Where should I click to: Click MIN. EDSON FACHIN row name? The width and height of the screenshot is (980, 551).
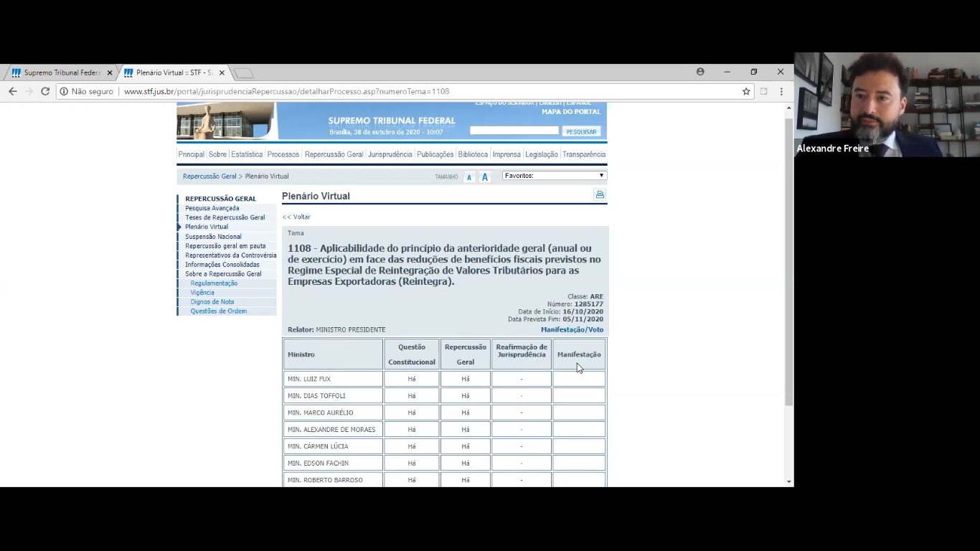[318, 463]
